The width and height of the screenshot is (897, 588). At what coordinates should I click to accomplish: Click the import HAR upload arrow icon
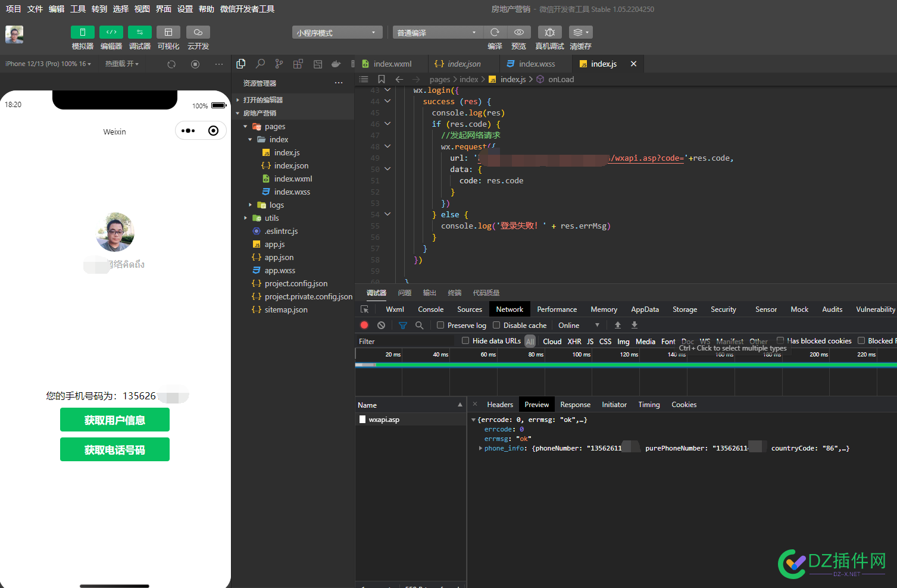click(x=618, y=325)
